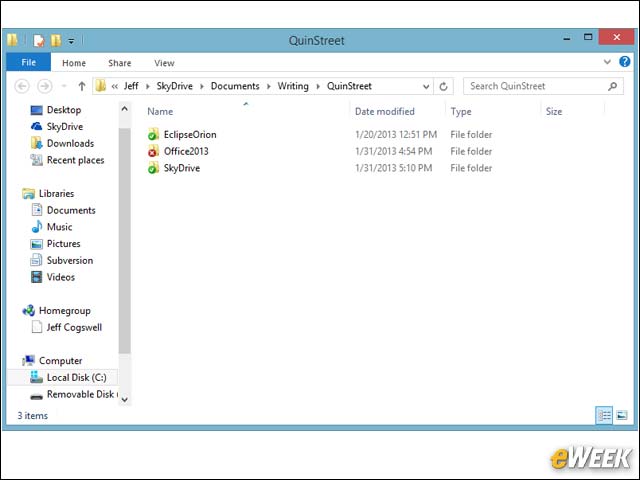640x480 pixels.
Task: Maximize the QuinStreet window
Action: point(588,37)
